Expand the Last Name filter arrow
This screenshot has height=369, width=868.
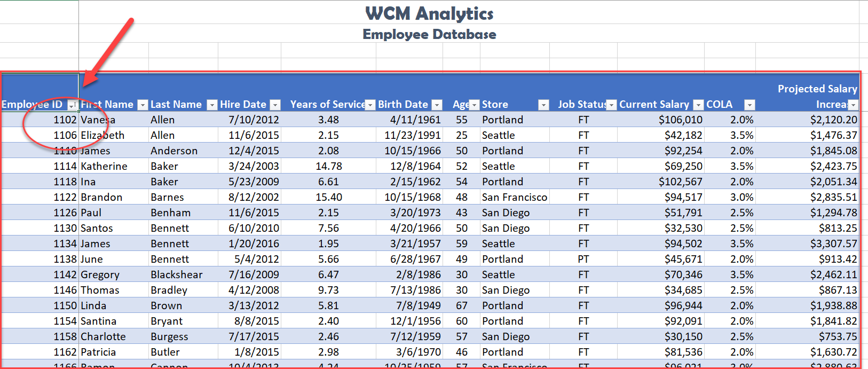pos(212,105)
